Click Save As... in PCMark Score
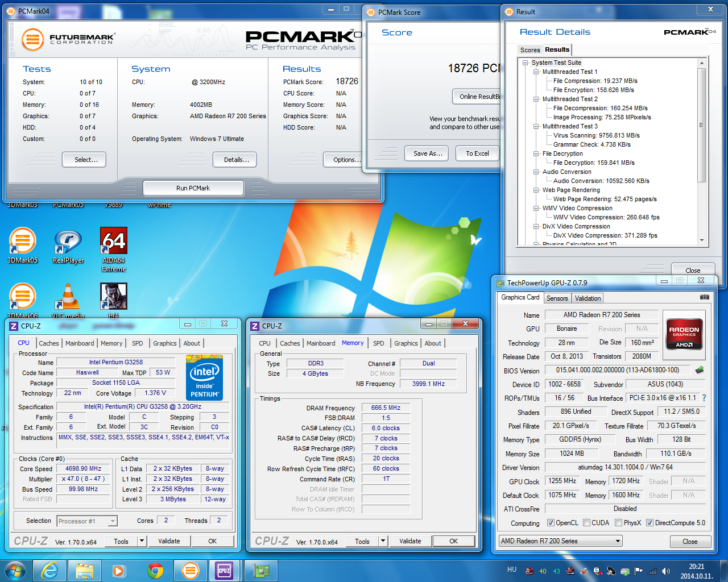Image resolution: width=728 pixels, height=582 pixels. [x=428, y=153]
